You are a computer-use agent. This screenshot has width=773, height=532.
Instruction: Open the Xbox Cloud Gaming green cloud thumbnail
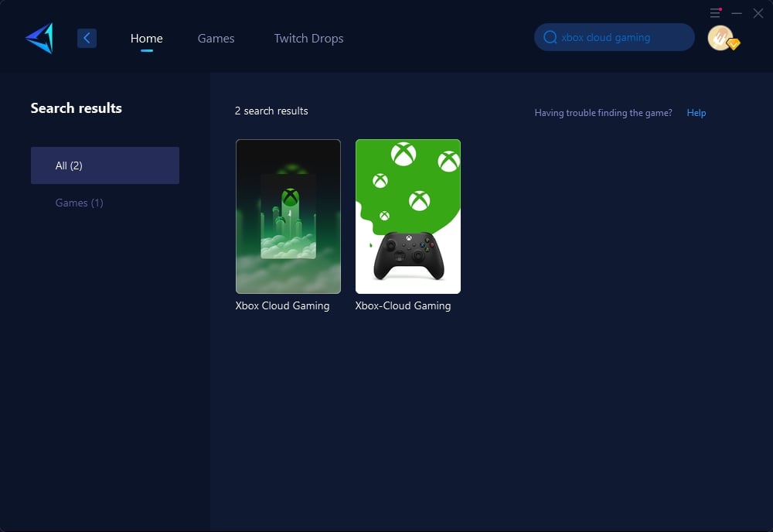pyautogui.click(x=288, y=217)
